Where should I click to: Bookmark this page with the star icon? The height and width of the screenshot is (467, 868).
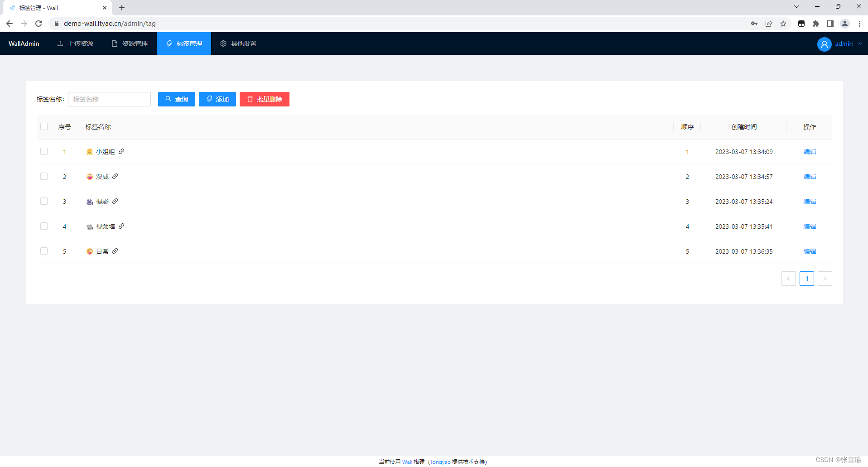coord(783,24)
